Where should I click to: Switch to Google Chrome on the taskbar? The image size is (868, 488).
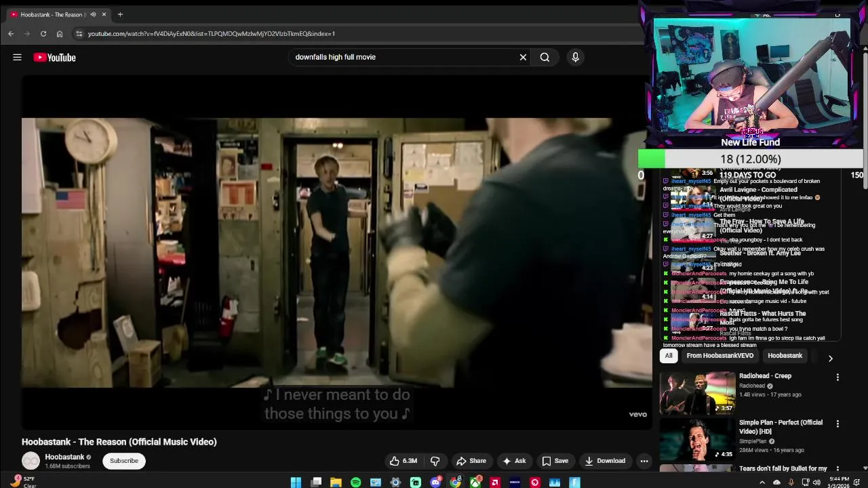pos(455,483)
